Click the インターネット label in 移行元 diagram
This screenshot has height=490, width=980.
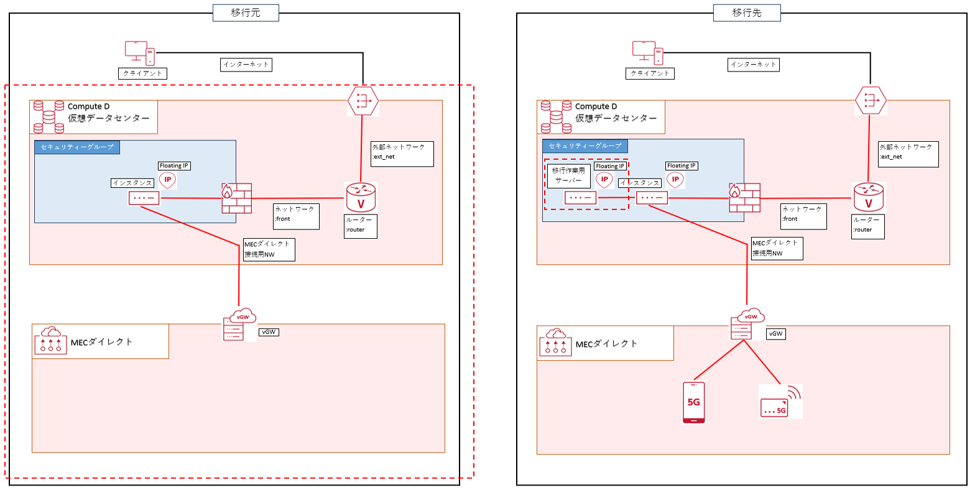[246, 65]
